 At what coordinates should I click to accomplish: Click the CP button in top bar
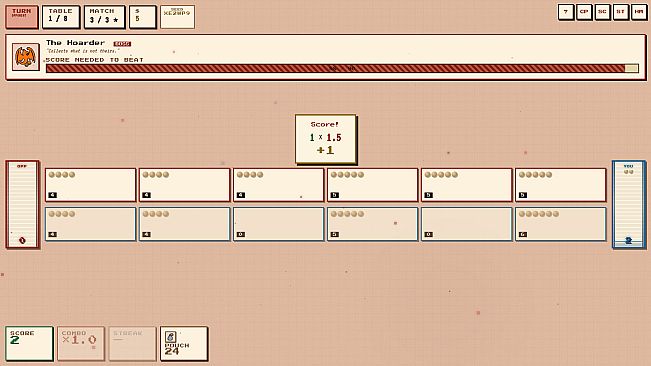[x=584, y=12]
